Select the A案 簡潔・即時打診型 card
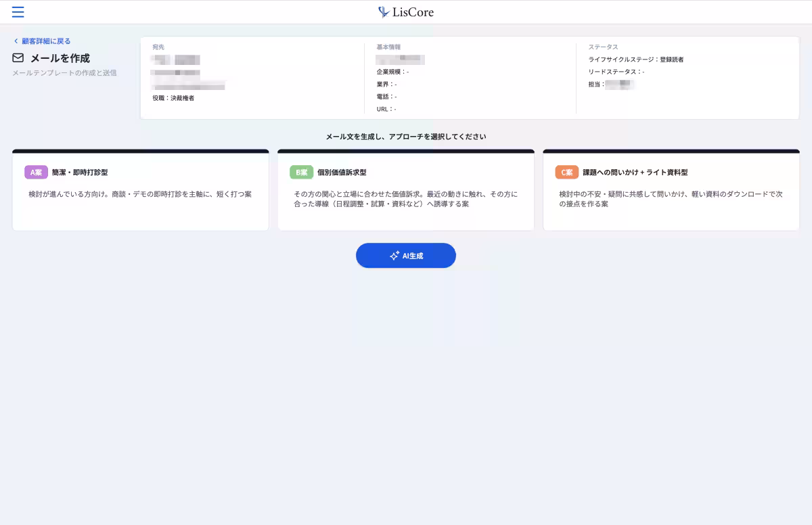This screenshot has height=525, width=812. (x=141, y=190)
